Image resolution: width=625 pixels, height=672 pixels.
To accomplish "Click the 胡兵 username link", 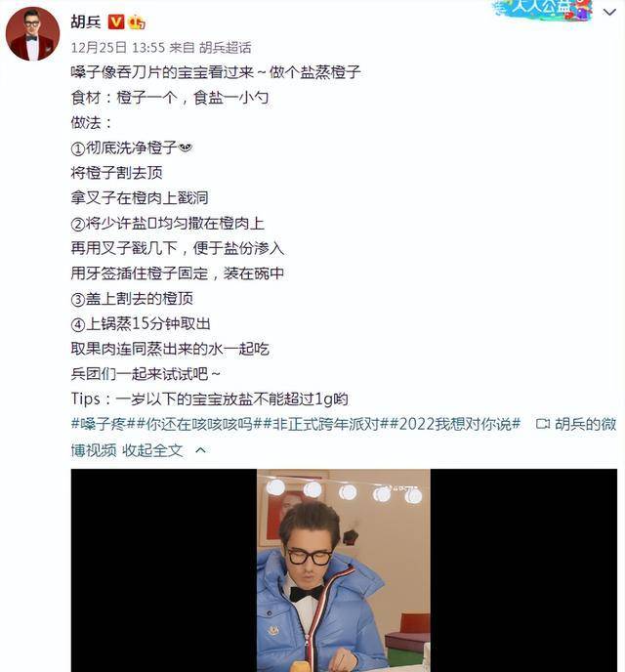I will pos(86,21).
